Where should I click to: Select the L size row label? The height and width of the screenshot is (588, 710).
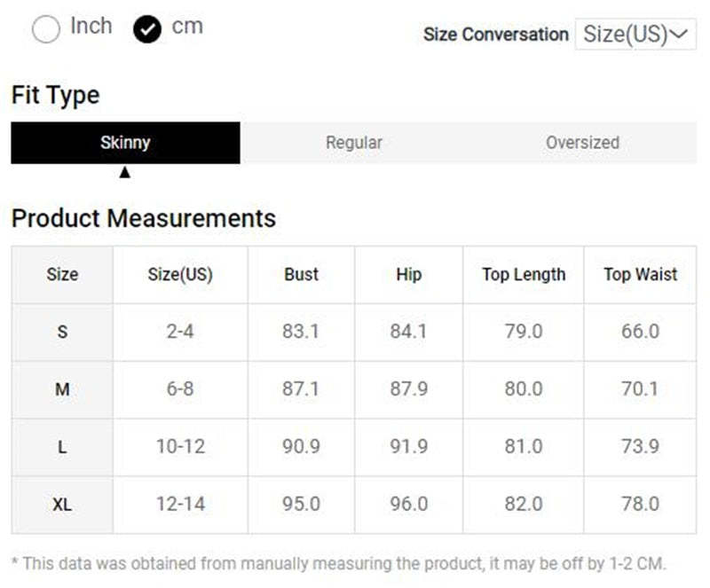62,447
